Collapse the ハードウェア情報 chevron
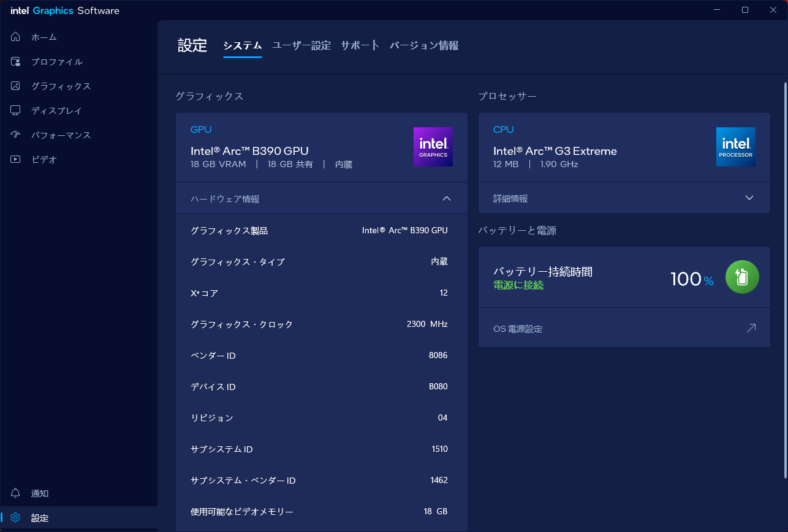788x532 pixels. click(x=447, y=198)
